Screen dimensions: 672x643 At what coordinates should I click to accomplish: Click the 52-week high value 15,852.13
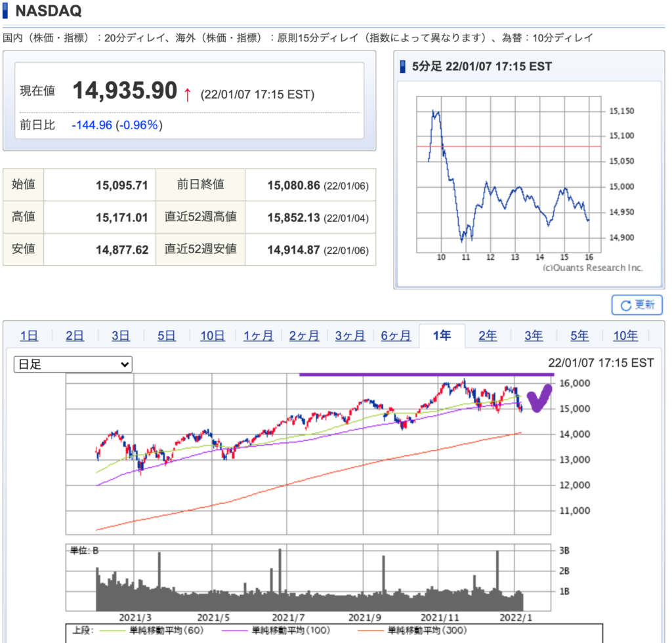click(293, 218)
